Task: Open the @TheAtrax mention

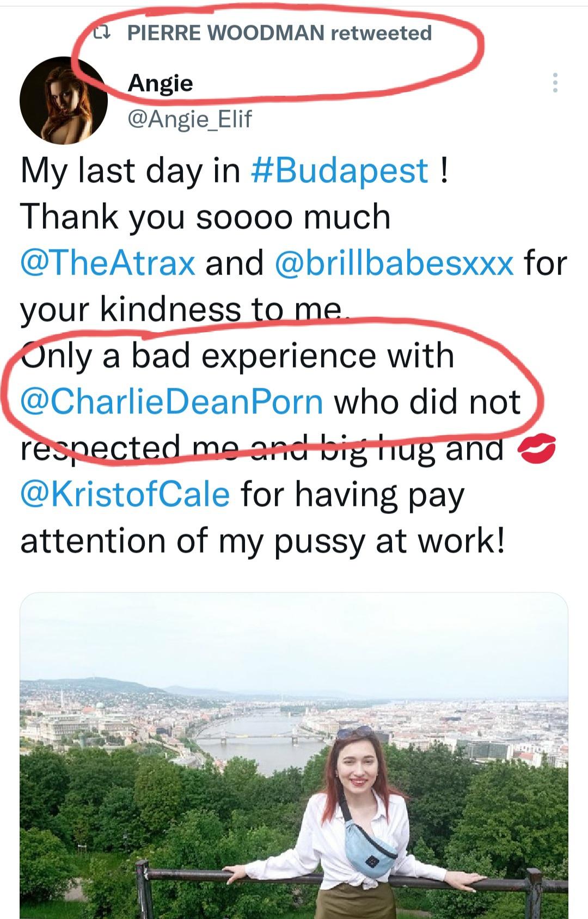Action: 108,263
